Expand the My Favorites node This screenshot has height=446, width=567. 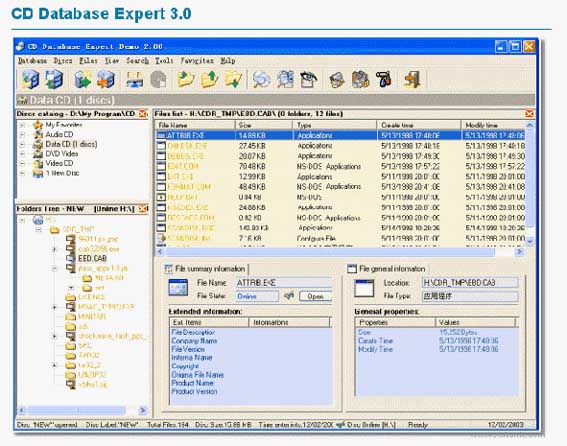point(22,125)
